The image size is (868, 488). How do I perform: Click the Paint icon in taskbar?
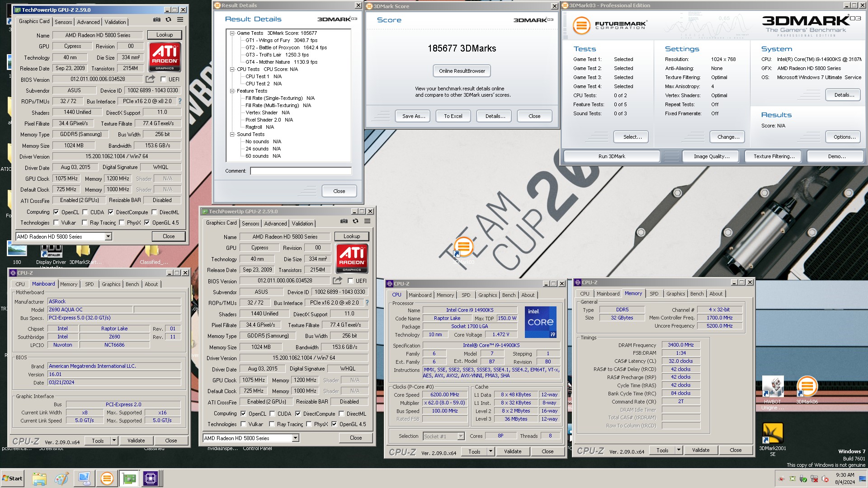(61, 479)
